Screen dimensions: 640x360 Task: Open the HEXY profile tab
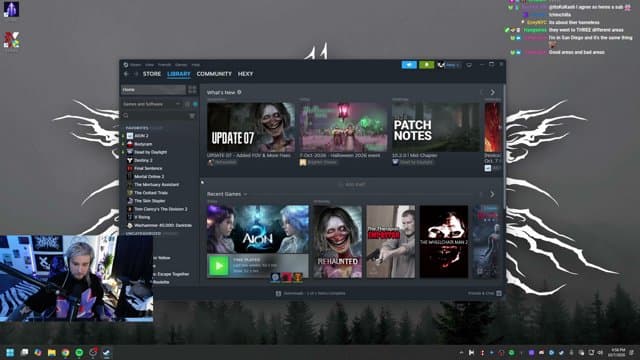coord(245,74)
